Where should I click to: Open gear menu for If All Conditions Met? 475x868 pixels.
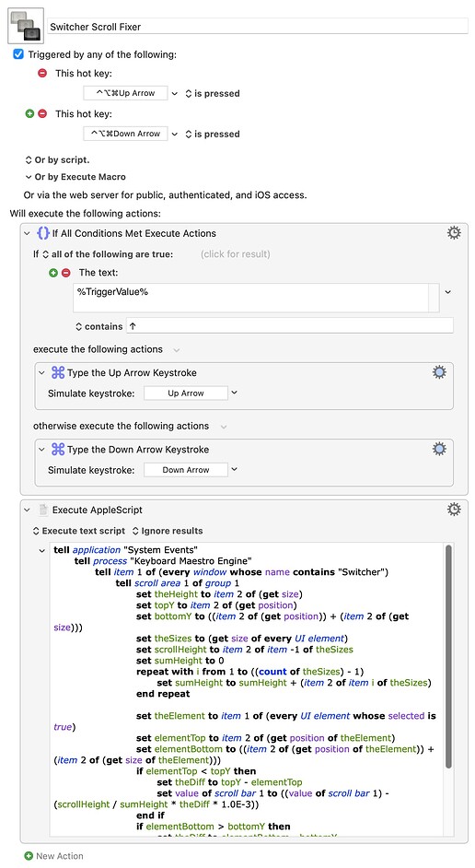(454, 233)
